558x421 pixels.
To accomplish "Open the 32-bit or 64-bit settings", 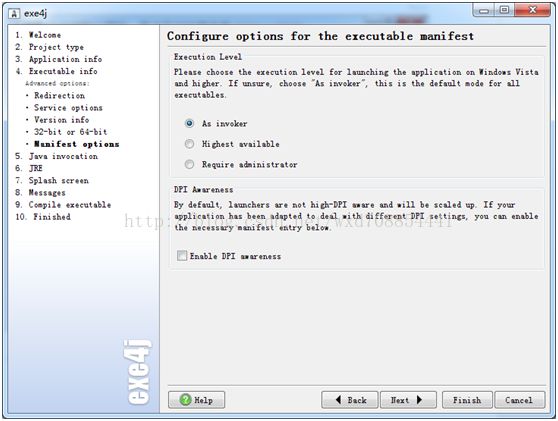I will click(x=70, y=132).
